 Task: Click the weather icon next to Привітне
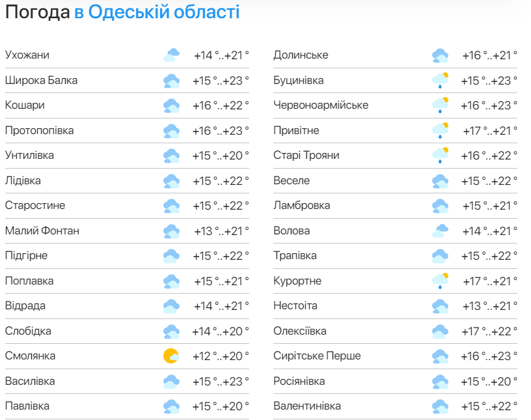point(440,131)
